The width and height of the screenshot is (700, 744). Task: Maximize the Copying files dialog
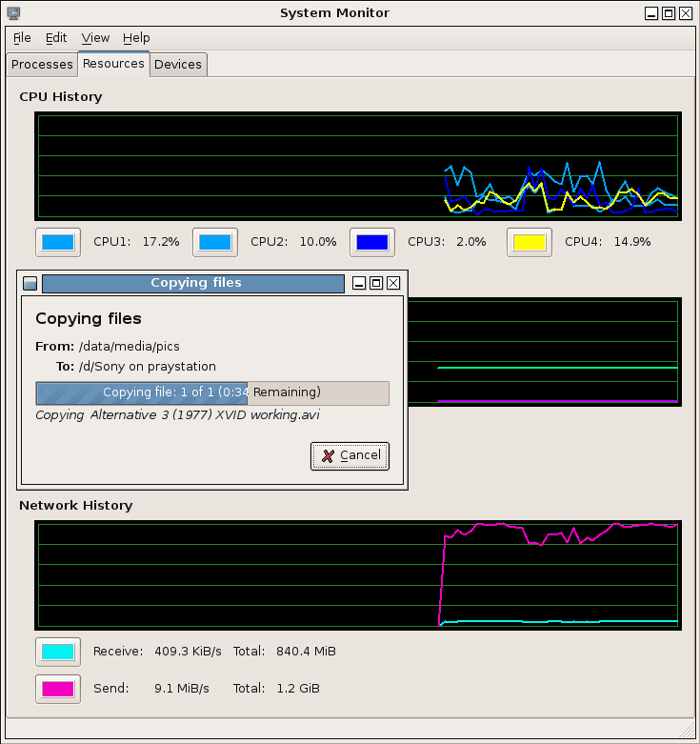(x=376, y=283)
